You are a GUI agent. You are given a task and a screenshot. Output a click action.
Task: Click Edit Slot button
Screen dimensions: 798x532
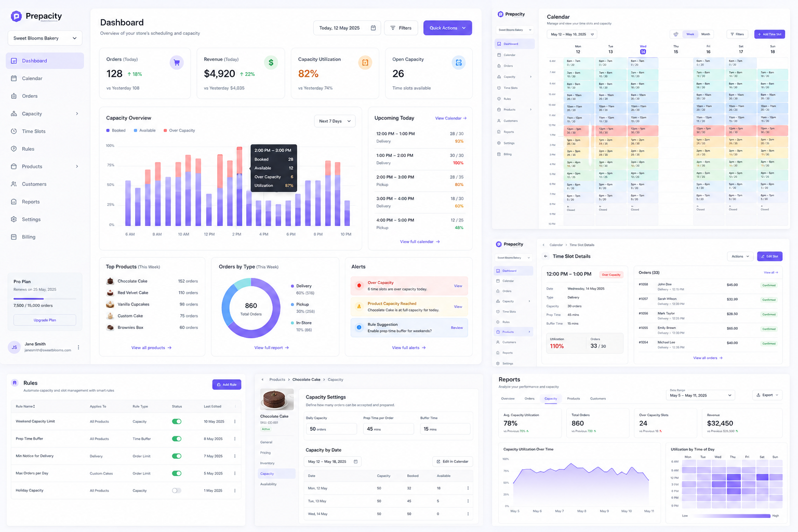tap(770, 256)
